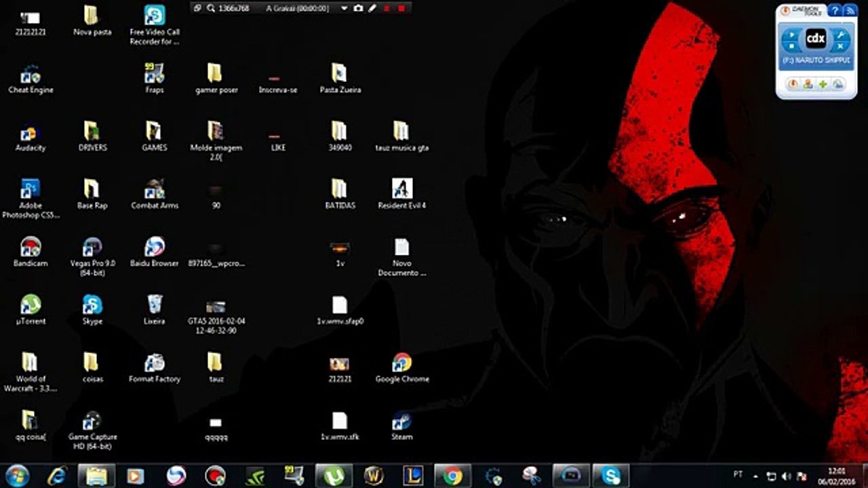The width and height of the screenshot is (868, 488).
Task: Open µTorrent from the taskbar
Action: point(334,476)
